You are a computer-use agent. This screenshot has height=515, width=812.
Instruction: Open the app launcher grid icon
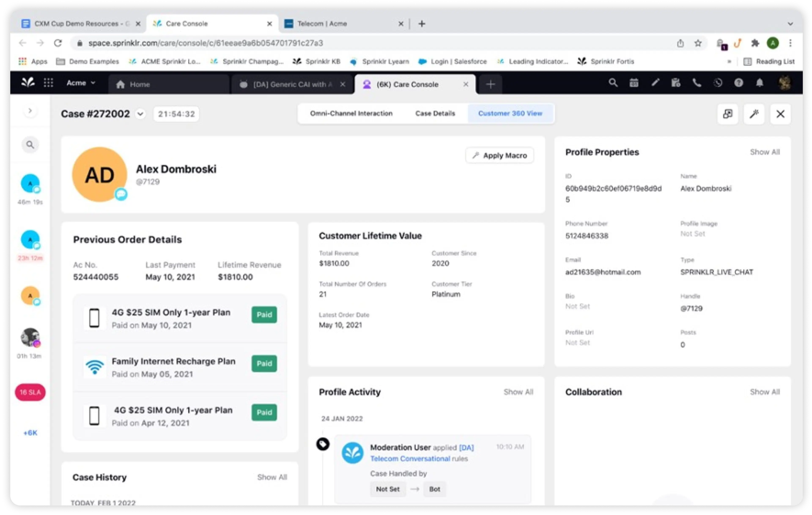point(49,83)
